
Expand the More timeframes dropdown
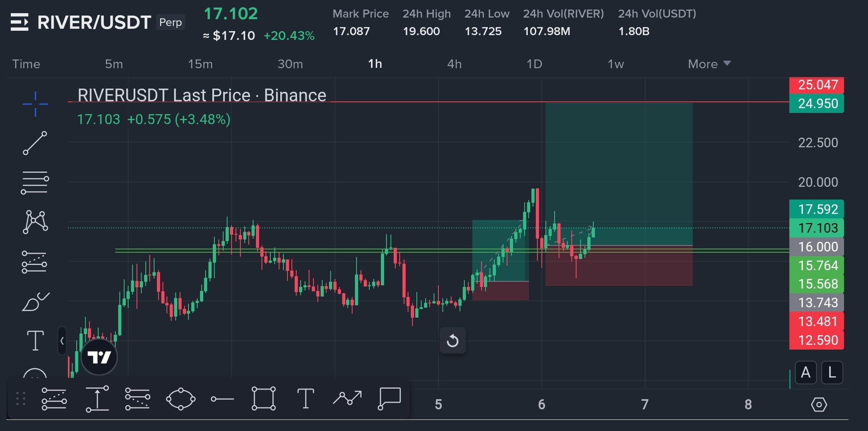pos(709,64)
